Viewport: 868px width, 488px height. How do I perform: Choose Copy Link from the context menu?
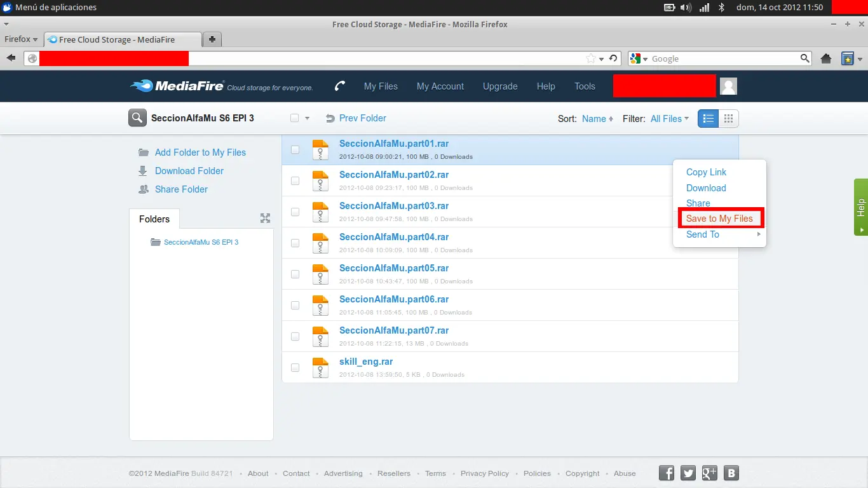(x=706, y=172)
